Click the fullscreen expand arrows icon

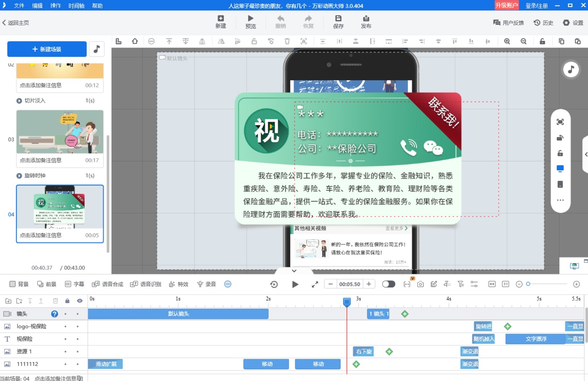coord(315,285)
